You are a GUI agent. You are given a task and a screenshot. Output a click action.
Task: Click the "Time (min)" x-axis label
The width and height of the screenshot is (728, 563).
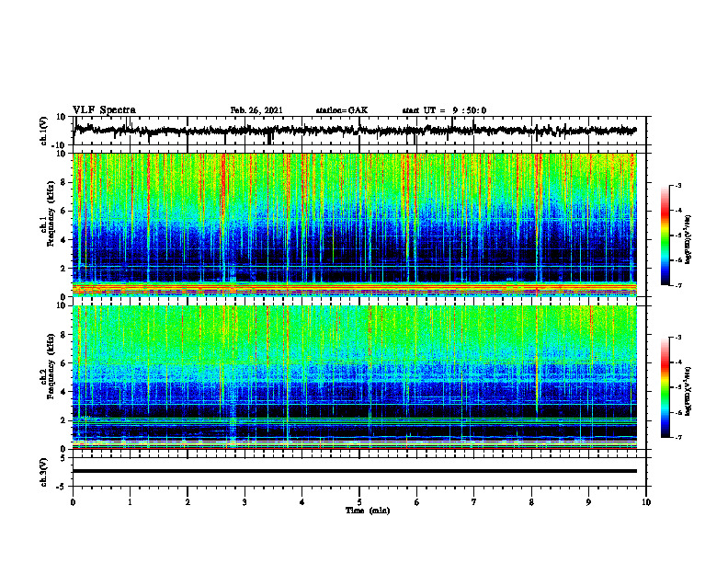tap(368, 511)
